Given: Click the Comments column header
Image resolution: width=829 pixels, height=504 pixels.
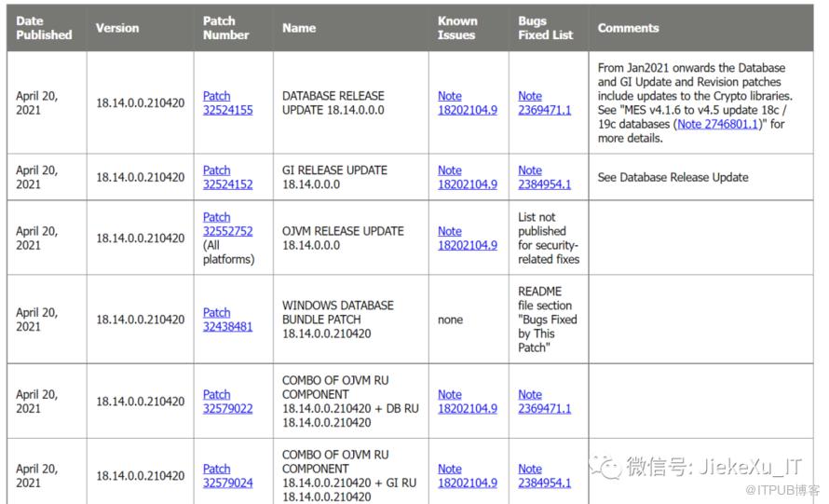Looking at the screenshot, I should point(701,28).
